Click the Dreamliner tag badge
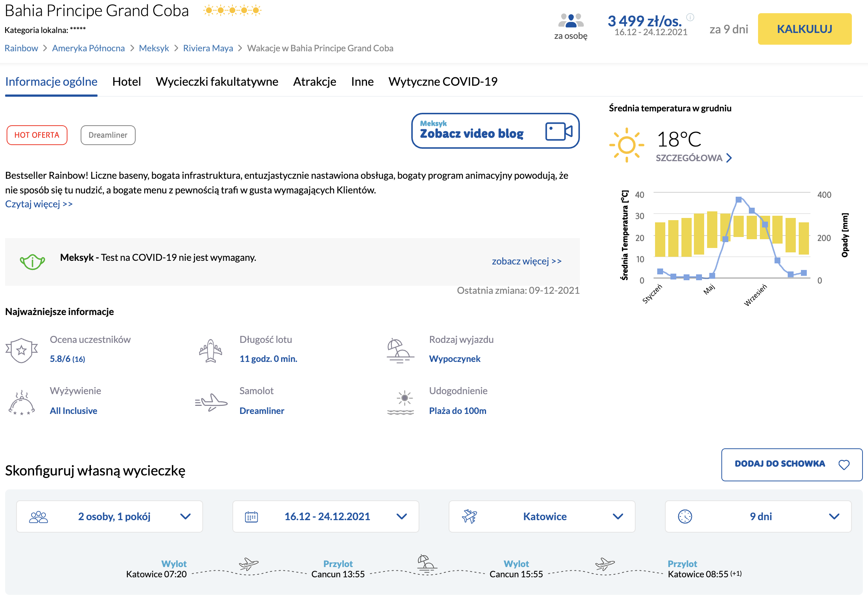Screen dimensions: 868x600 pos(107,135)
